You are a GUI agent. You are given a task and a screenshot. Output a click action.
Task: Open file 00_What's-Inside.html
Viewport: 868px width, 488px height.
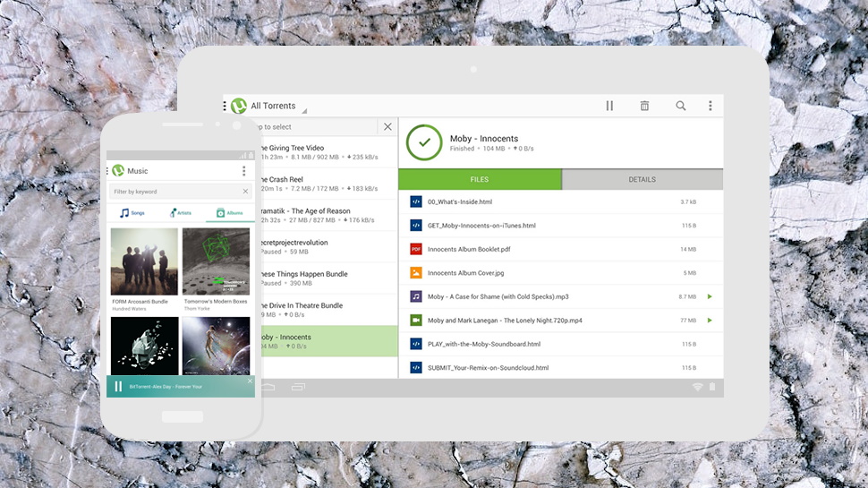pos(561,201)
